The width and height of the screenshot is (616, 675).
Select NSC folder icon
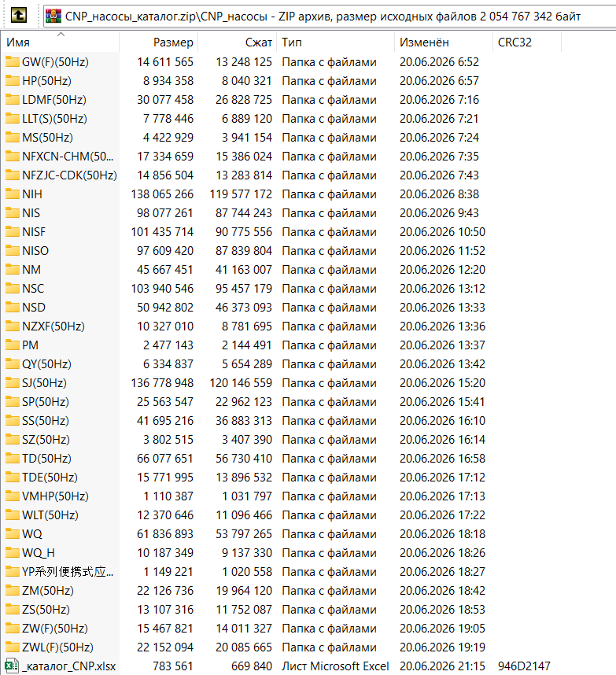[x=13, y=289]
